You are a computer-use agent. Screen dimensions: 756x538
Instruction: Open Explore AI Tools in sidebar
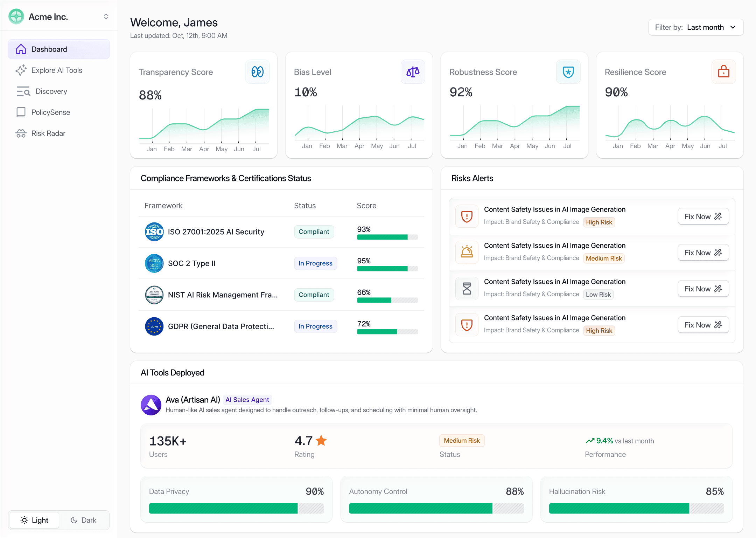[x=57, y=70]
